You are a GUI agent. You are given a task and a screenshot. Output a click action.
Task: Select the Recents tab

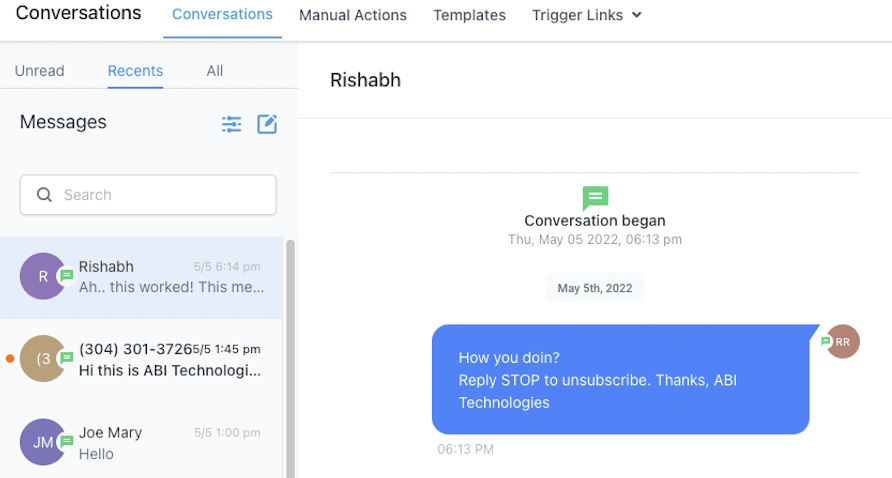135,71
